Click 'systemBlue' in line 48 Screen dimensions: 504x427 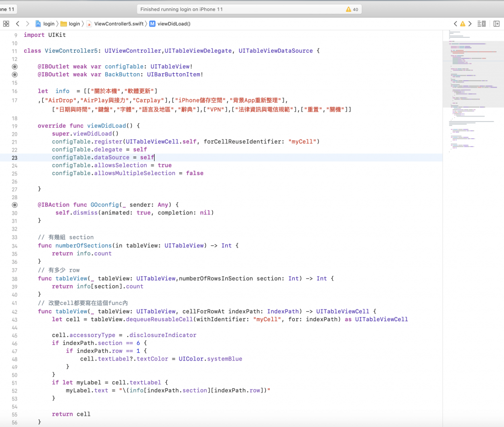(224, 359)
